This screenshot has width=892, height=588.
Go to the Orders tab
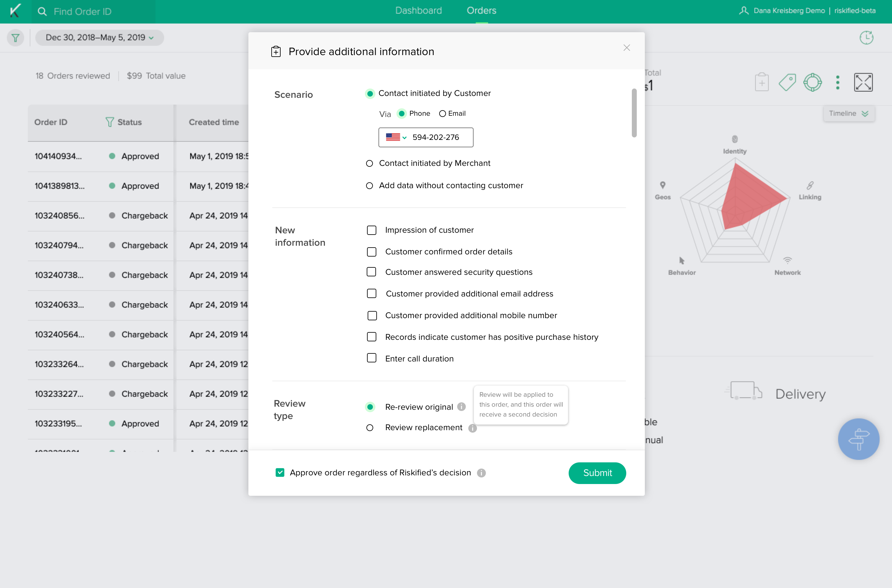[x=481, y=11]
